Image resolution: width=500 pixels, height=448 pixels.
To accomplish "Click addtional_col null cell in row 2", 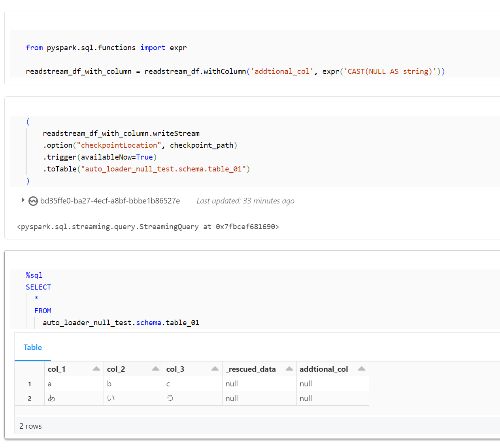I will [x=333, y=398].
